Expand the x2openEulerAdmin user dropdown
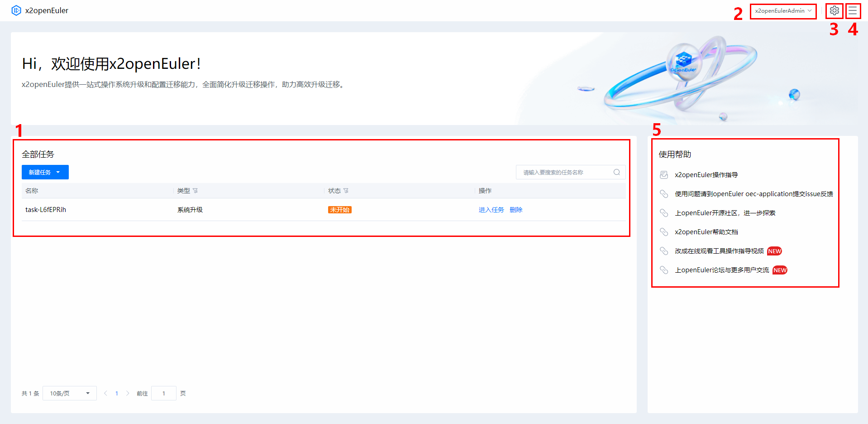Screen dimensions: 868x424 pyautogui.click(x=783, y=11)
